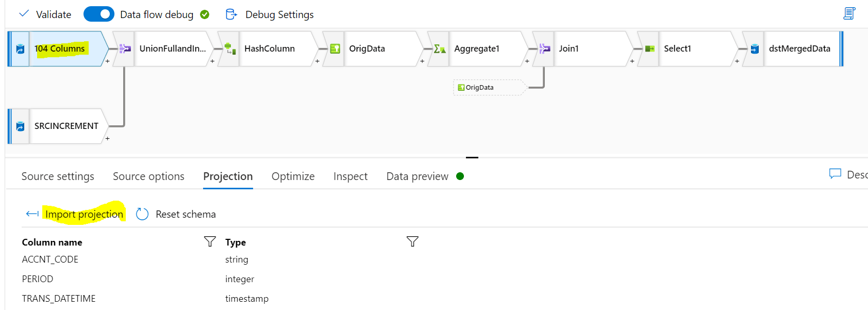Viewport: 868px width, 310px height.
Task: Click the Aggregate1 sigma icon
Action: click(x=439, y=49)
